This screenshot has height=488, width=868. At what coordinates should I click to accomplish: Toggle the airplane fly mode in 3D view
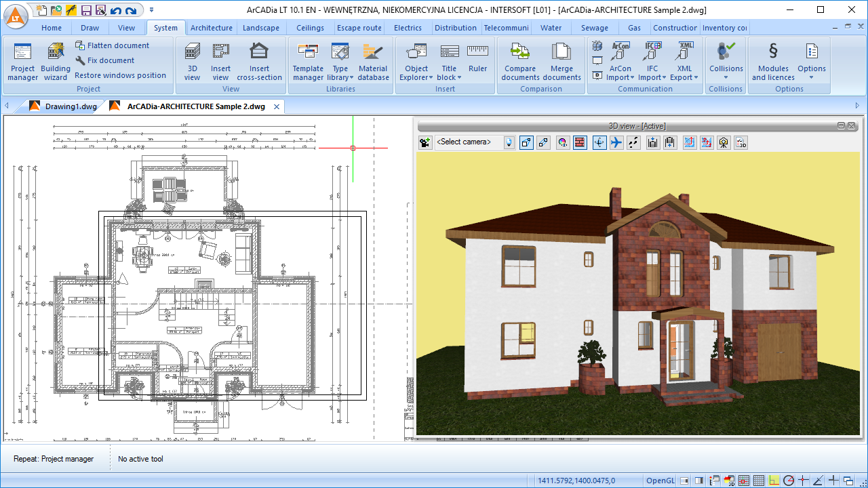(x=616, y=142)
